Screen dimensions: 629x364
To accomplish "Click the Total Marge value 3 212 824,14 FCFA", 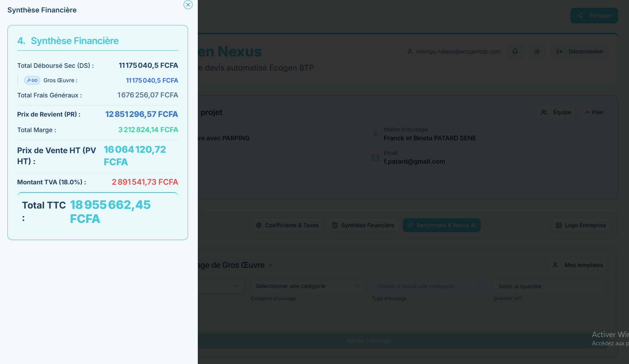I will click(x=148, y=130).
